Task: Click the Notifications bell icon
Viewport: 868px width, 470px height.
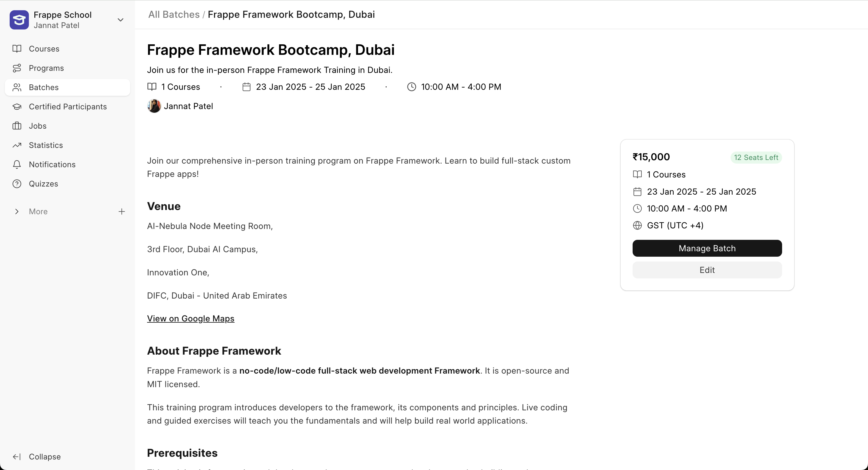Action: click(x=17, y=164)
